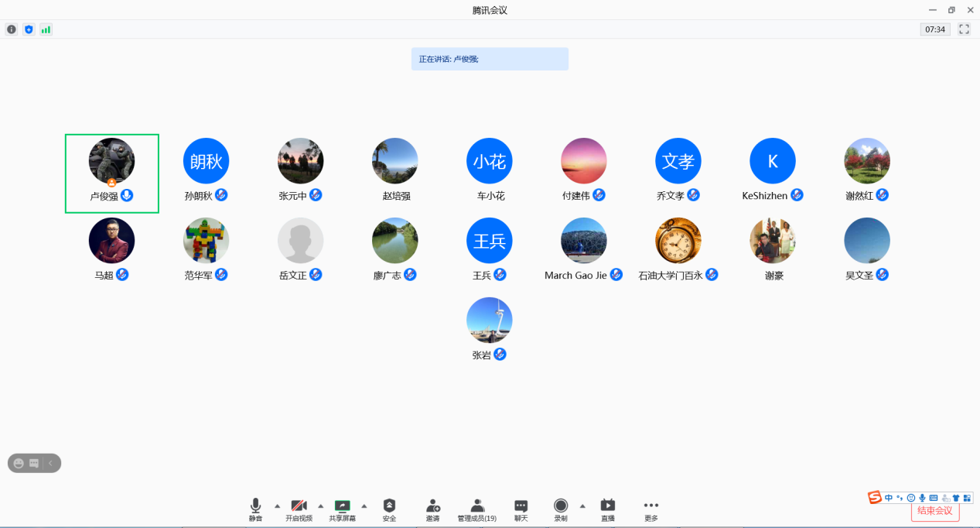This screenshot has width=980, height=528.
Task: Open the 安全 security settings
Action: (x=389, y=509)
